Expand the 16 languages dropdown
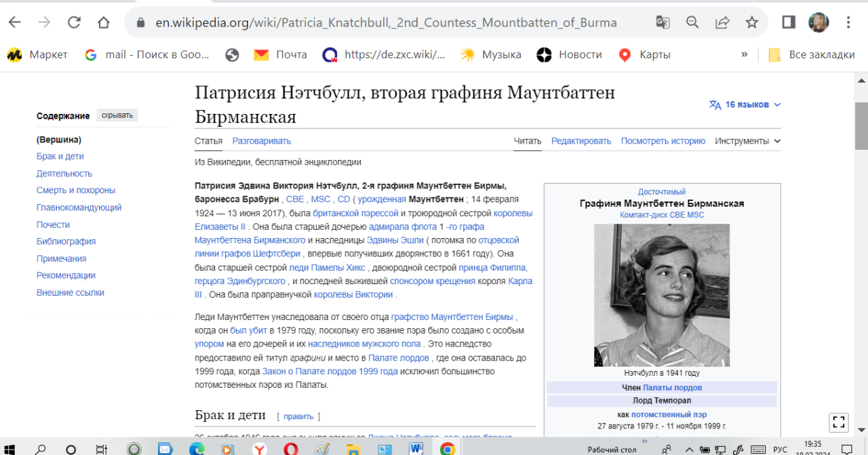The height and width of the screenshot is (455, 868). pos(745,104)
